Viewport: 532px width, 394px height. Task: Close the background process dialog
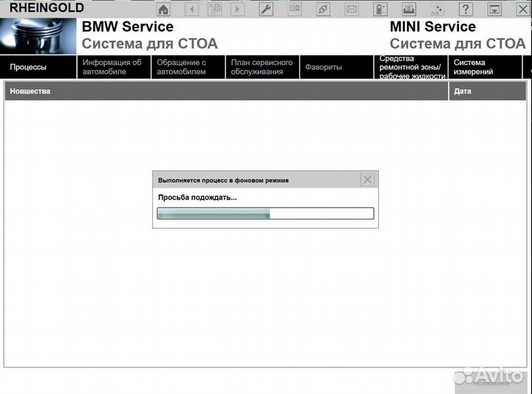pyautogui.click(x=367, y=180)
